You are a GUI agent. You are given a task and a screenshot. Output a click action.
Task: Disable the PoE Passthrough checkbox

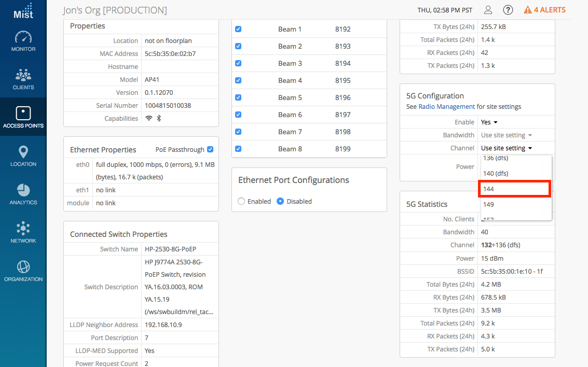[x=210, y=149]
